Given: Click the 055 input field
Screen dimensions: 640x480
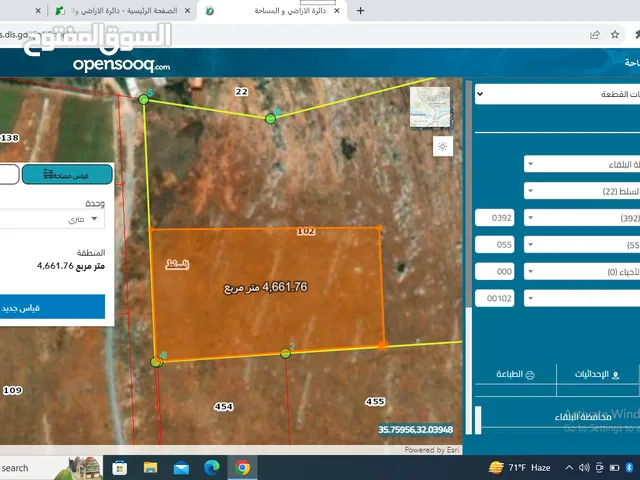Looking at the screenshot, I should (495, 245).
